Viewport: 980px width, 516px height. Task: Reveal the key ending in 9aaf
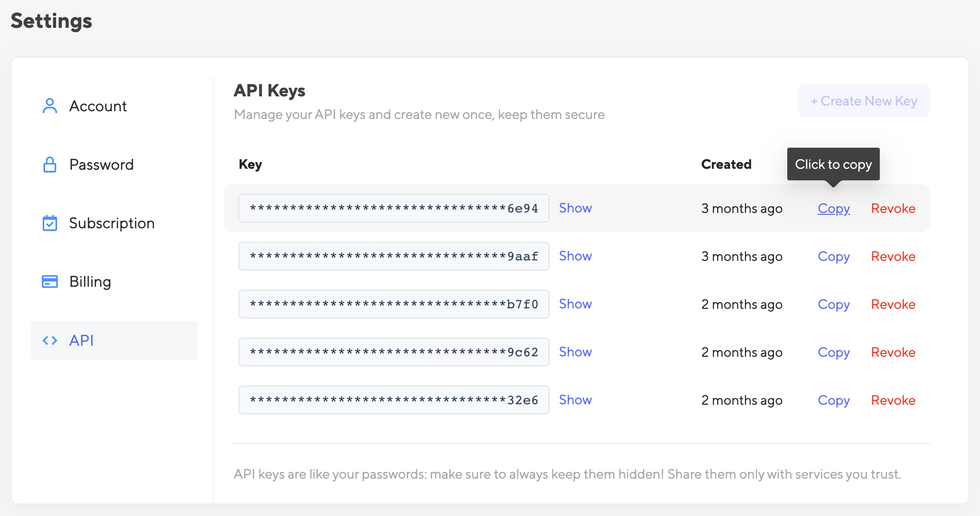(575, 256)
